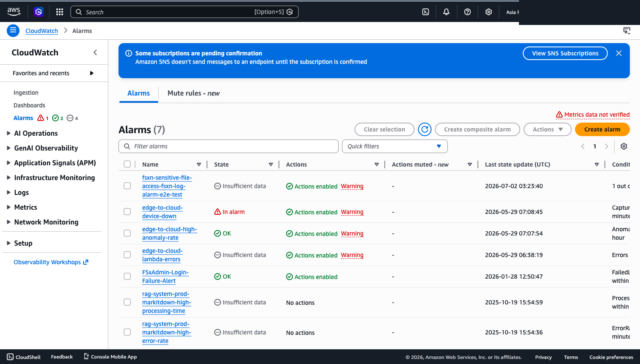The image size is (640, 364).
Task: Click View SNS Subscriptions button
Action: click(x=565, y=53)
